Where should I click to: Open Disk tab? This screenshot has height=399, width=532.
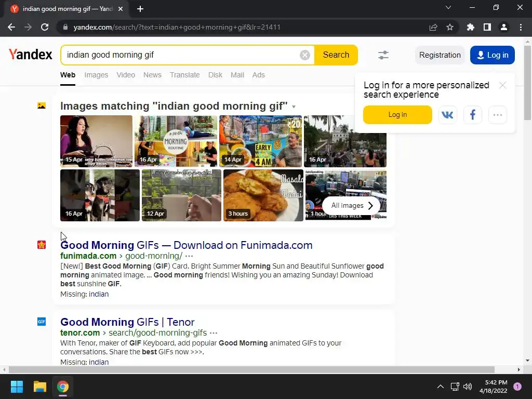(x=215, y=75)
